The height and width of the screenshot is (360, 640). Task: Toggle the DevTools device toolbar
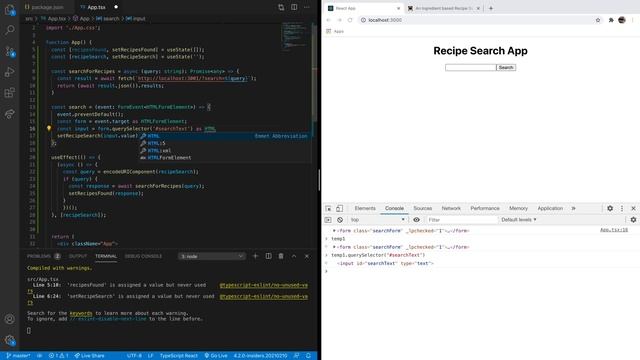click(x=339, y=209)
